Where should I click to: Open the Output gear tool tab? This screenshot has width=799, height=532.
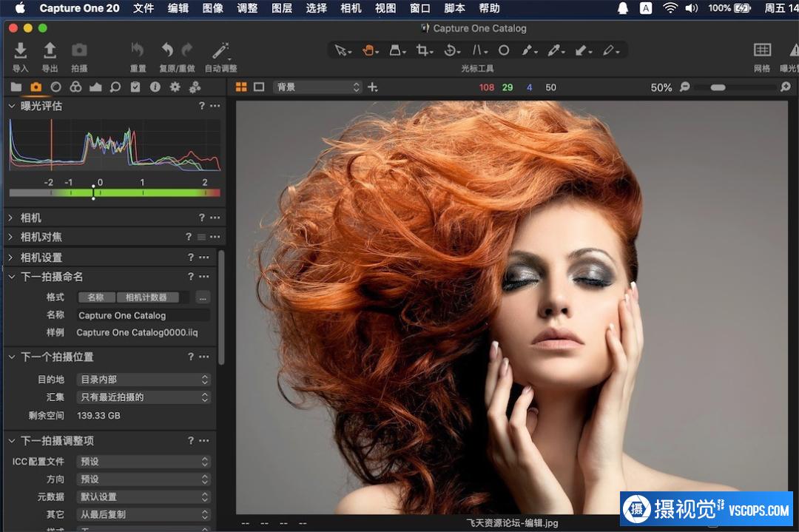click(175, 87)
